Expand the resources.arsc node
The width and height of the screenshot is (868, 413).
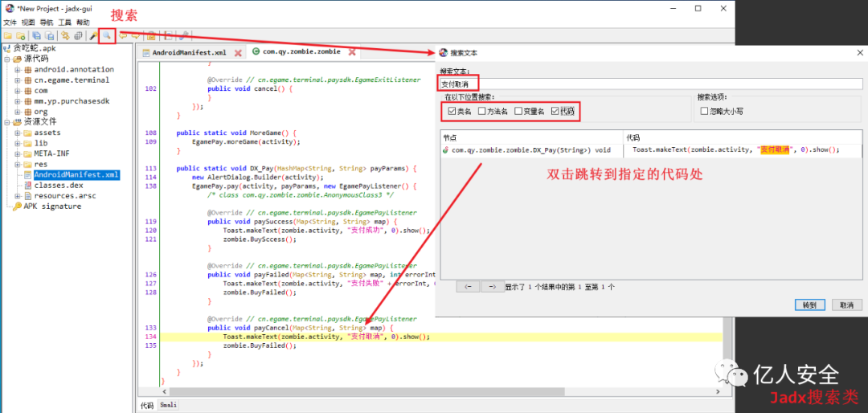[x=18, y=196]
